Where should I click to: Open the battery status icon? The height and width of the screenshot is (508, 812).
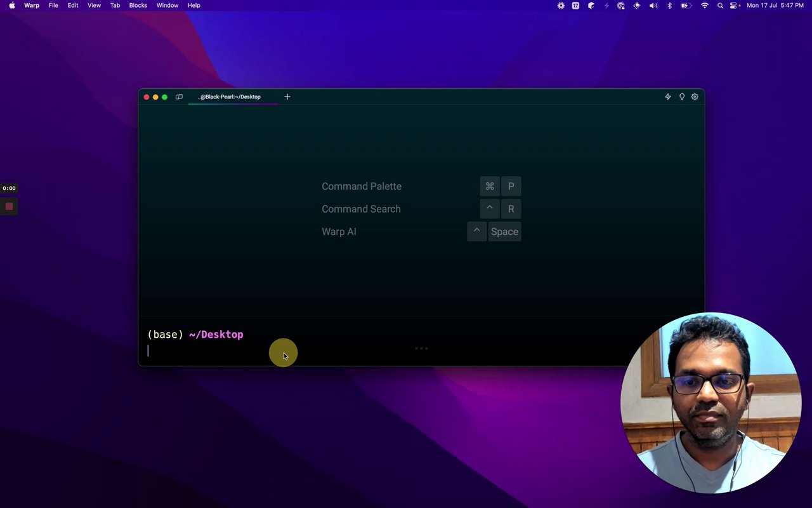tap(686, 5)
